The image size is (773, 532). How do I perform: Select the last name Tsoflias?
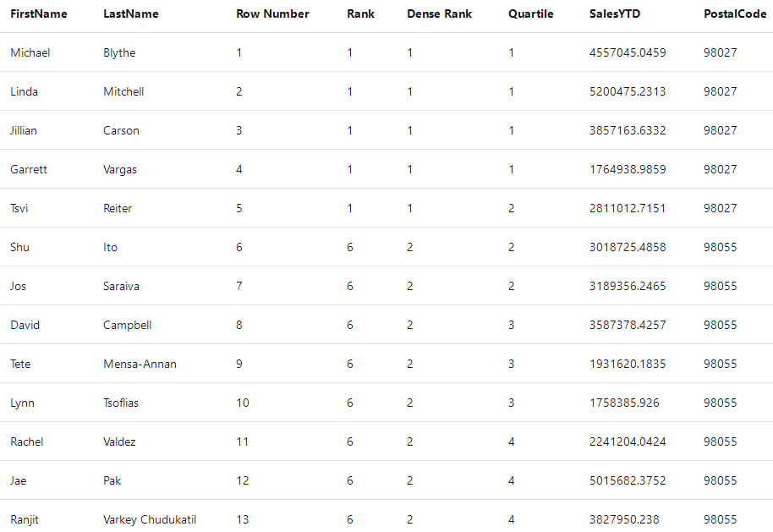tap(121, 403)
